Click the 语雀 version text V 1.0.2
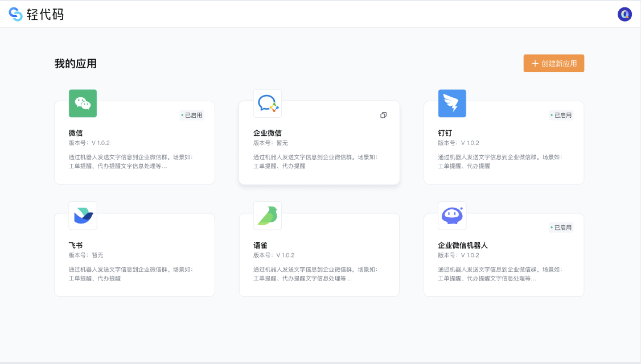The image size is (641, 364). (285, 255)
